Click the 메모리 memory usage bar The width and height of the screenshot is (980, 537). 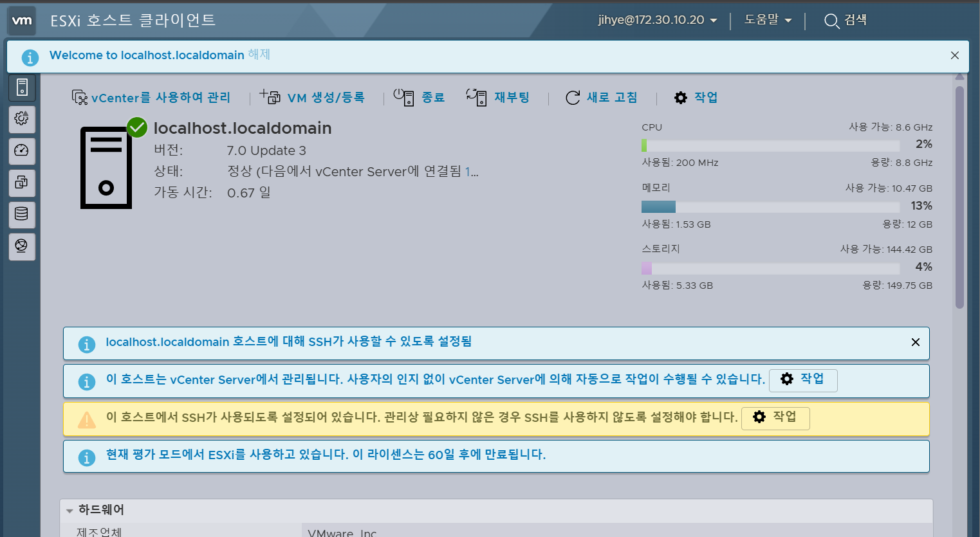pos(770,207)
